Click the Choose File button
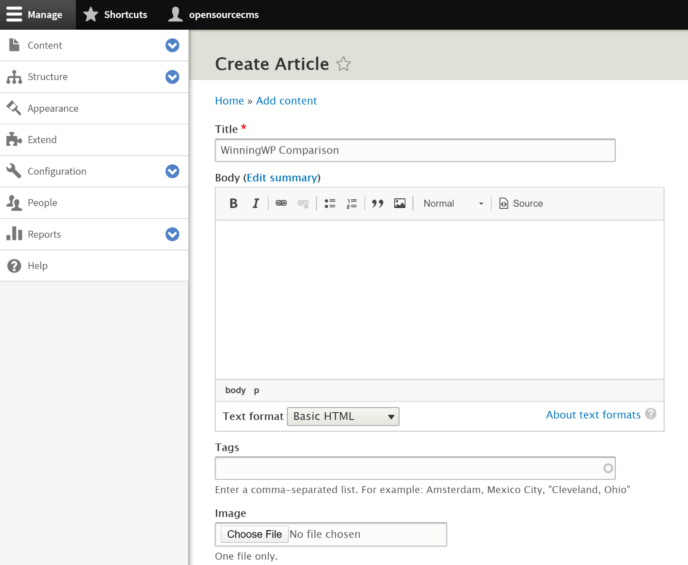688x565 pixels. 254,534
